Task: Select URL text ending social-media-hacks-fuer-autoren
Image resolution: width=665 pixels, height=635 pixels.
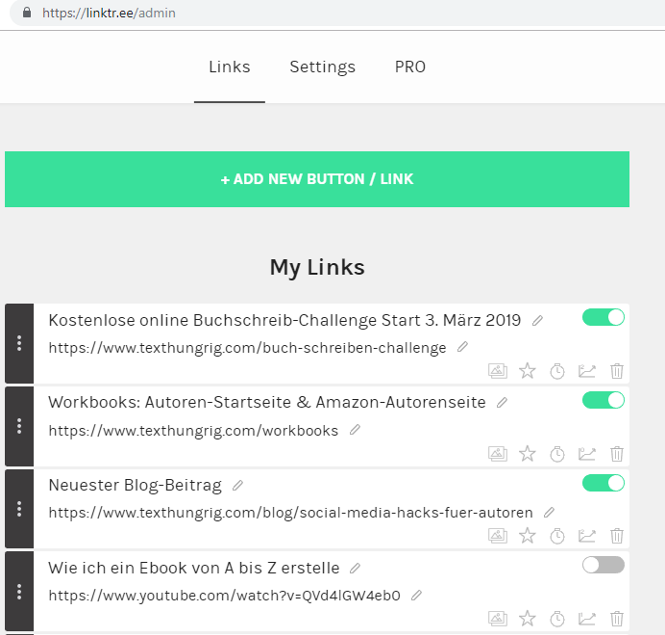Action: [291, 513]
